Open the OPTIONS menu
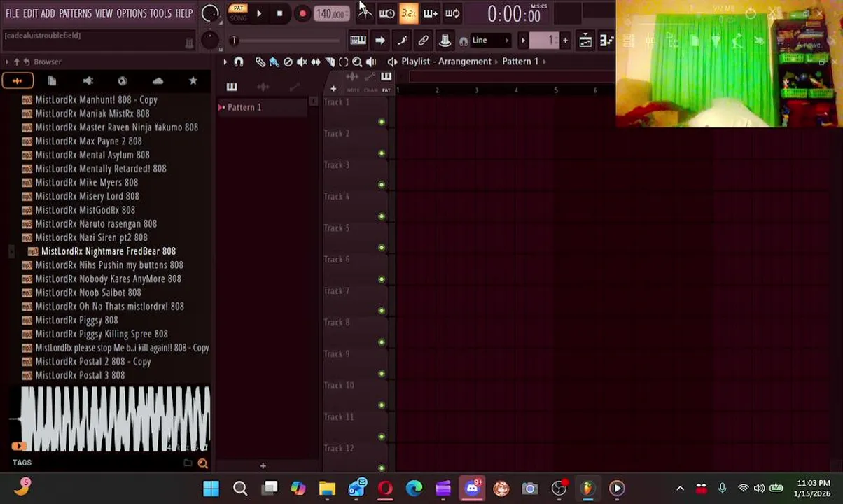This screenshot has width=843, height=504. (131, 13)
